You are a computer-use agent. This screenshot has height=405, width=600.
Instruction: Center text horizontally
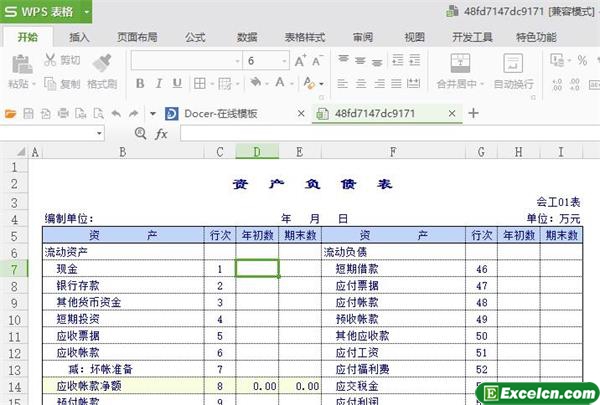pos(361,83)
